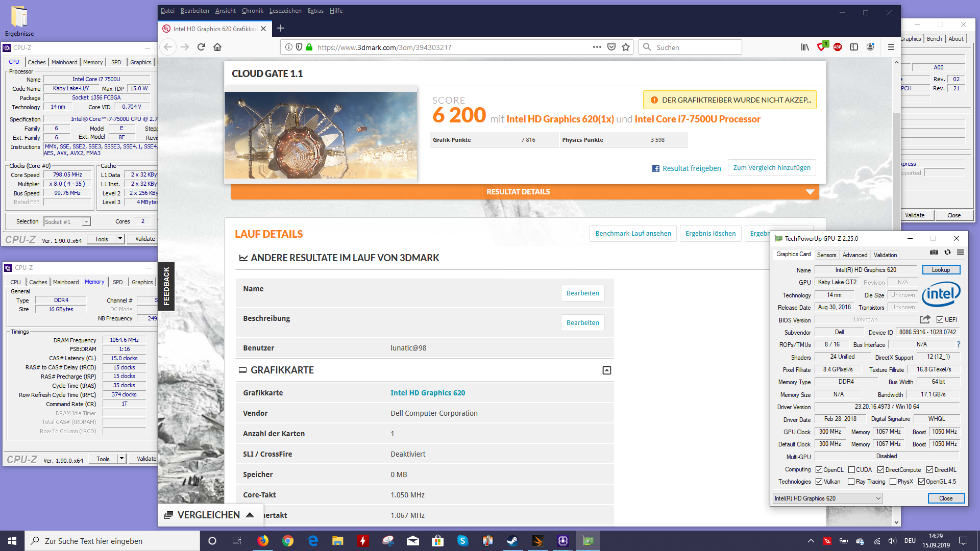
Task: Toggle the DirectCompute checkbox
Action: coord(880,470)
